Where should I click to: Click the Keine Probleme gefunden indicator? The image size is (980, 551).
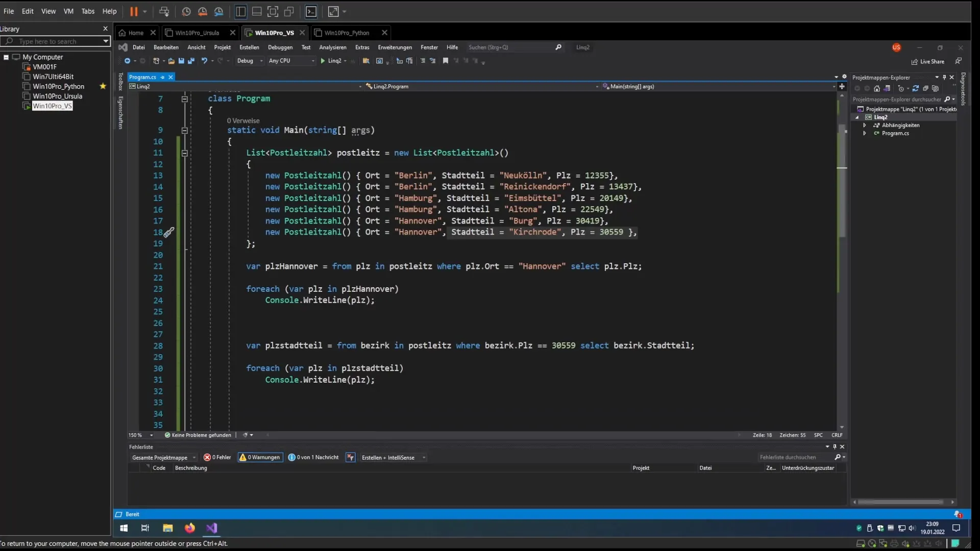pyautogui.click(x=198, y=435)
